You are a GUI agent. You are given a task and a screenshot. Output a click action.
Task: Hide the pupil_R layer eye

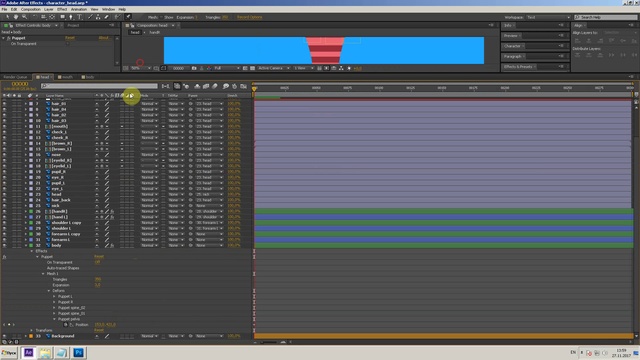[4, 172]
